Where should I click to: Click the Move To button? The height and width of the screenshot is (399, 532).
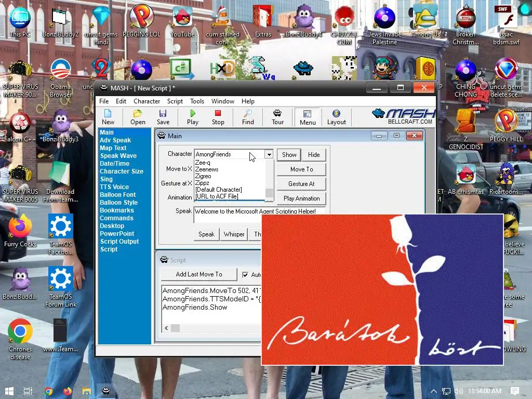tap(302, 169)
